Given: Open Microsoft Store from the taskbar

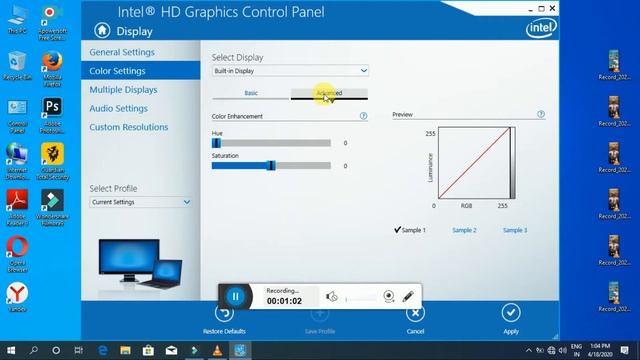Looking at the screenshot, I should pos(148,350).
